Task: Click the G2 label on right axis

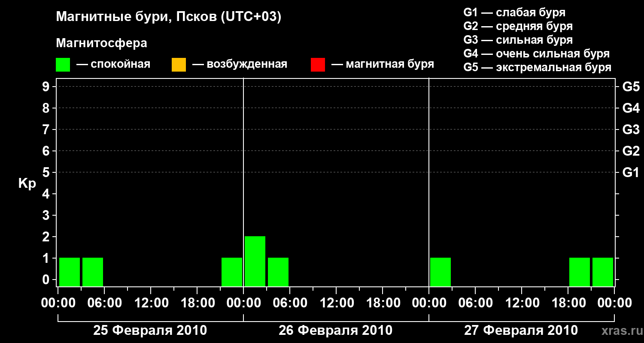Action: 631,151
